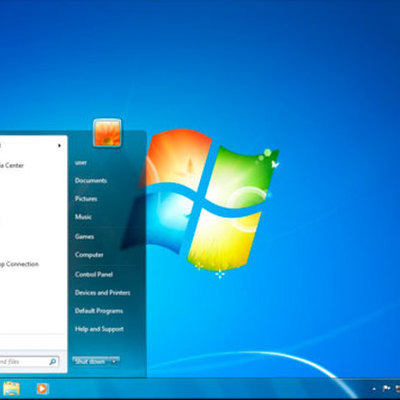400x400 pixels.
Task: Expand the Shut down options arrow
Action: [114, 361]
